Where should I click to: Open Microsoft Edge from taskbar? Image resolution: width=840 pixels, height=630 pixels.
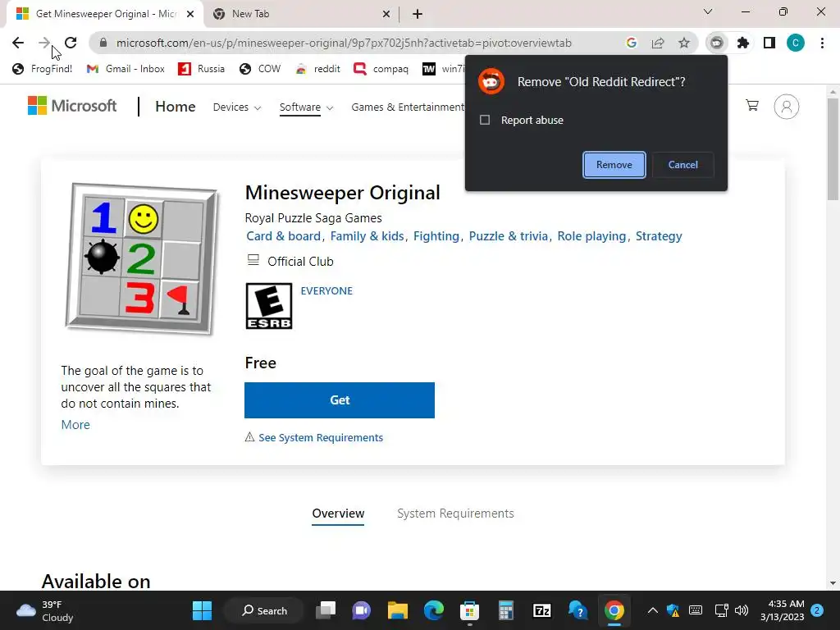tap(433, 610)
